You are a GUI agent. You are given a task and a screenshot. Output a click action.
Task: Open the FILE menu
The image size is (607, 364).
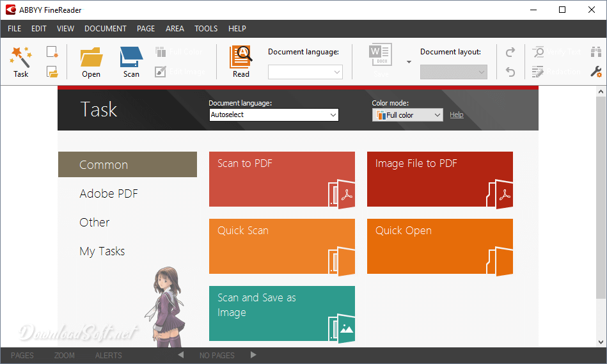point(14,29)
